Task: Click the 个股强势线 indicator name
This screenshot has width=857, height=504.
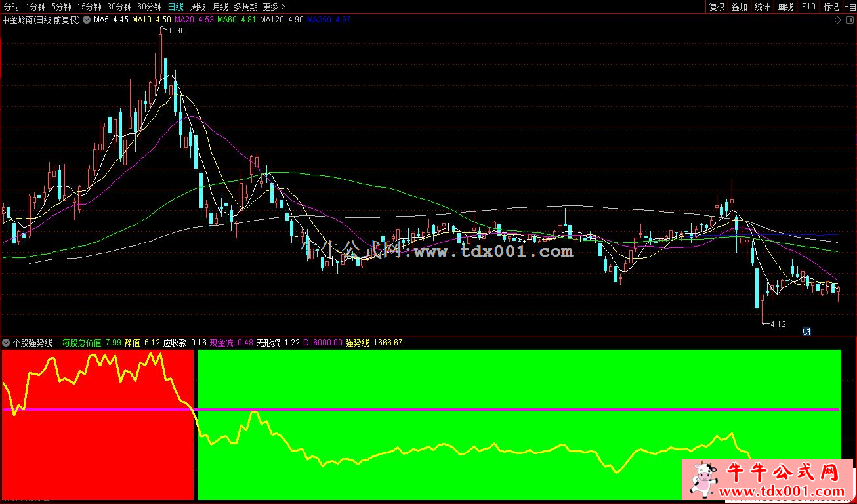Action: [33, 343]
